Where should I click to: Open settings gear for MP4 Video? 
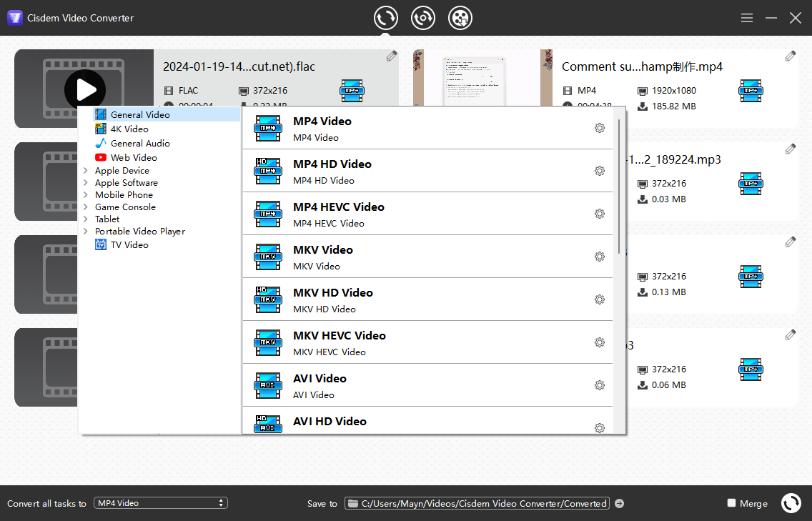(x=600, y=128)
